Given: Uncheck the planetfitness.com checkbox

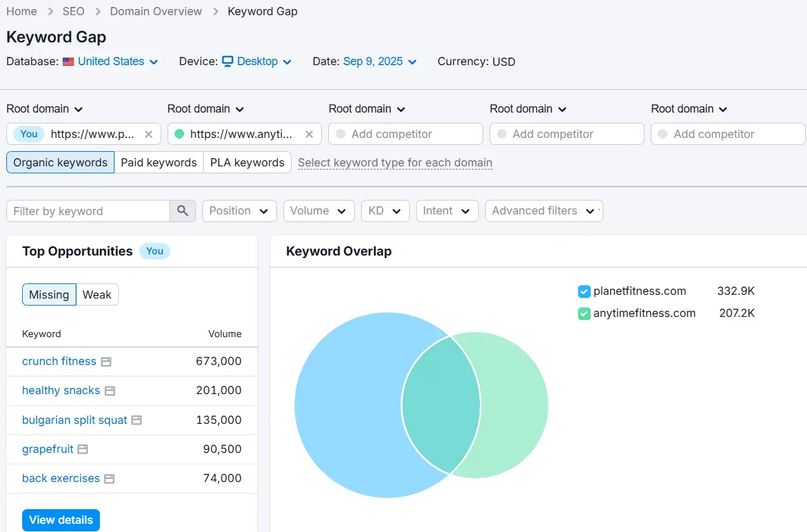Looking at the screenshot, I should coord(584,292).
